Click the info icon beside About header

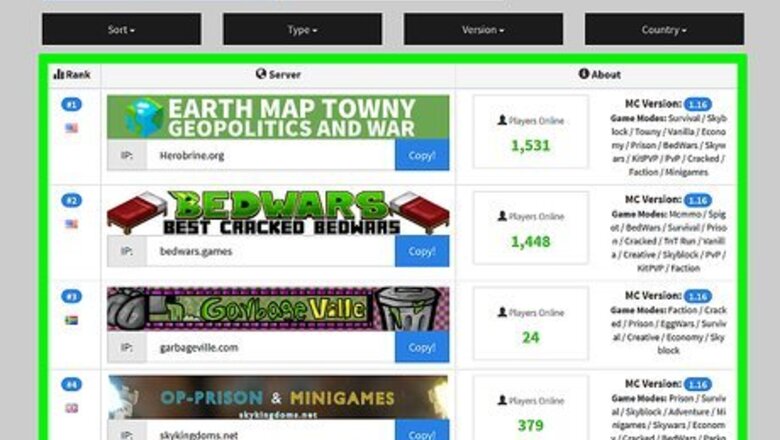click(x=584, y=74)
